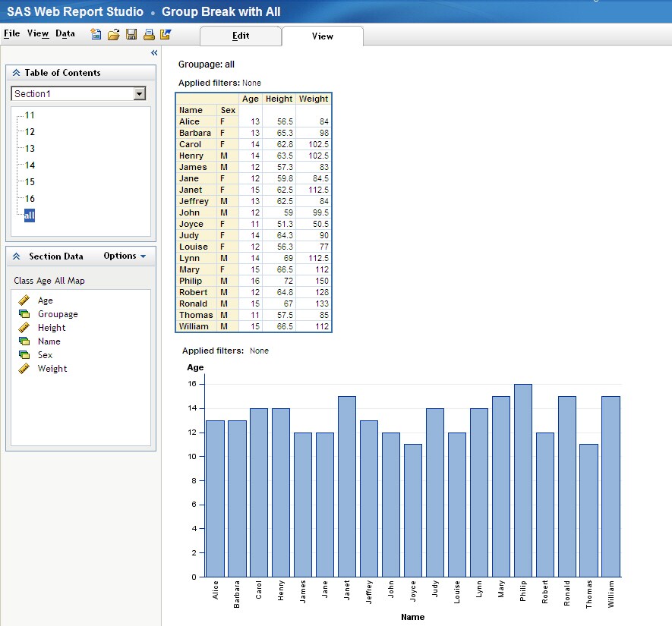Click Philip's bar in the chart
This screenshot has height=626, width=672.
[523, 480]
